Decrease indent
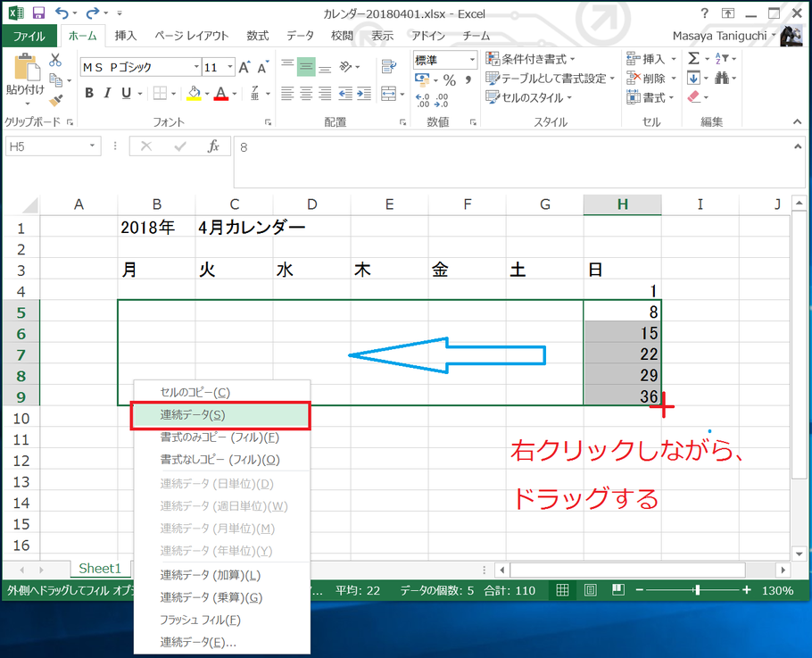This screenshot has width=812, height=658. [x=345, y=93]
